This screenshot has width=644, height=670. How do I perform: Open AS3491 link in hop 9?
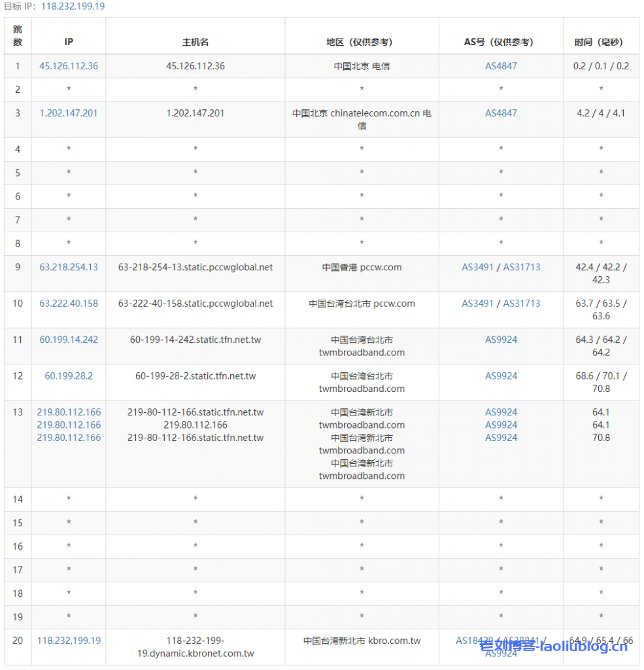pyautogui.click(x=477, y=267)
